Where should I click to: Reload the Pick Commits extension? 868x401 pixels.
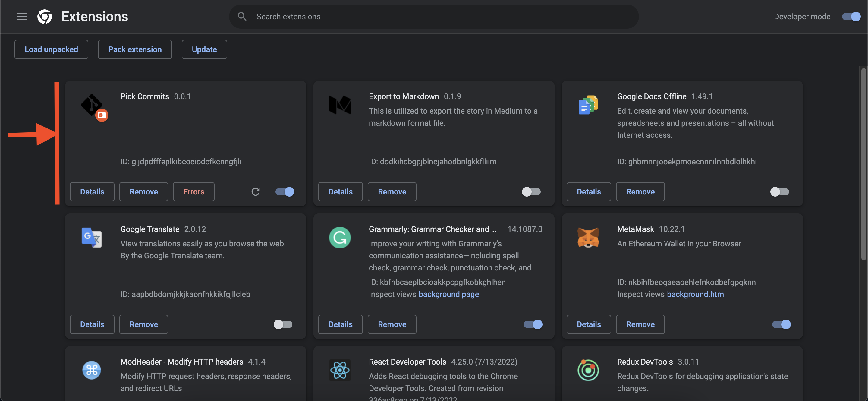pos(255,192)
